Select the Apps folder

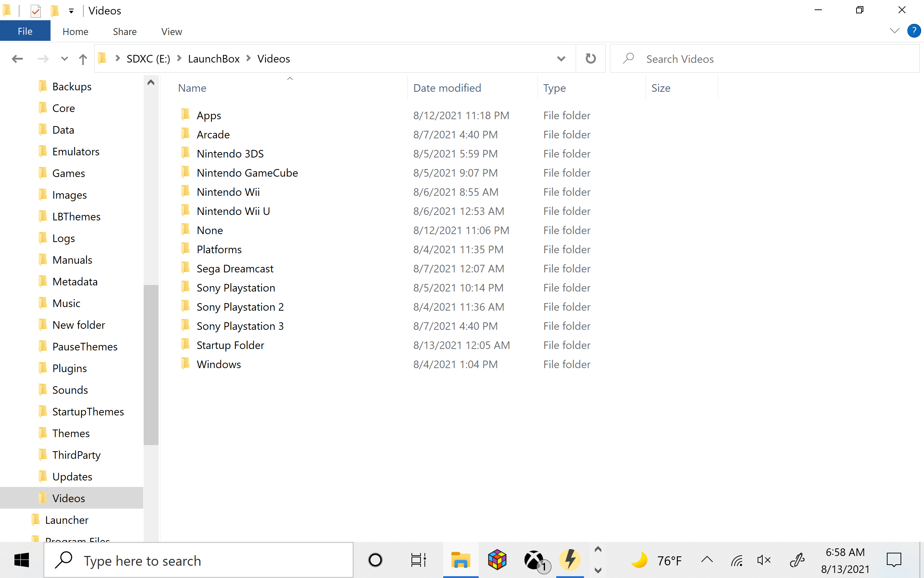(209, 115)
